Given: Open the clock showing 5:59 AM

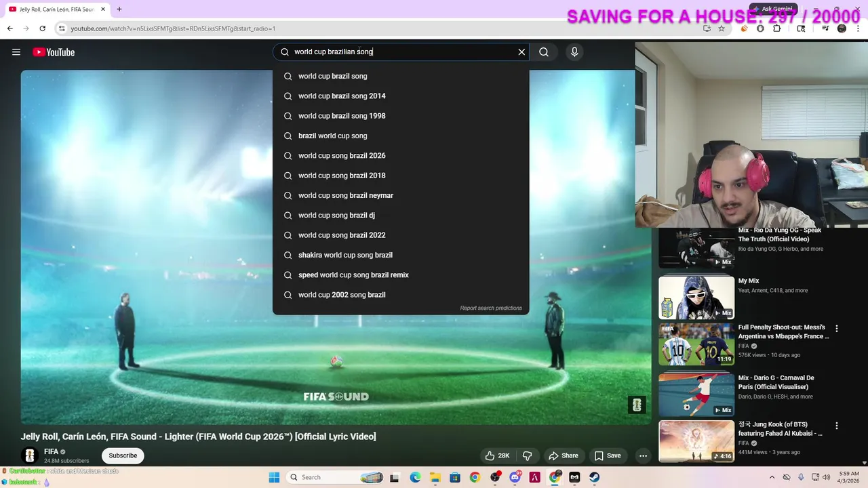Looking at the screenshot, I should (849, 477).
